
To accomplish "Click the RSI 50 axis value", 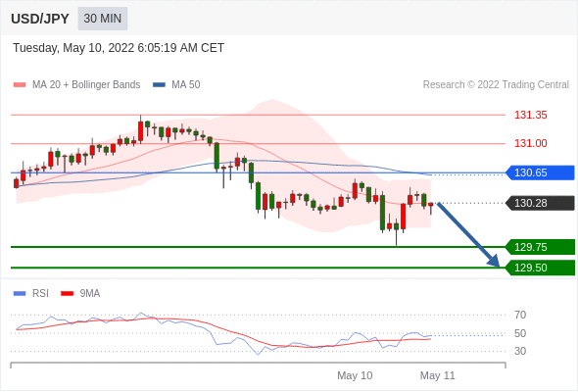I will (520, 333).
